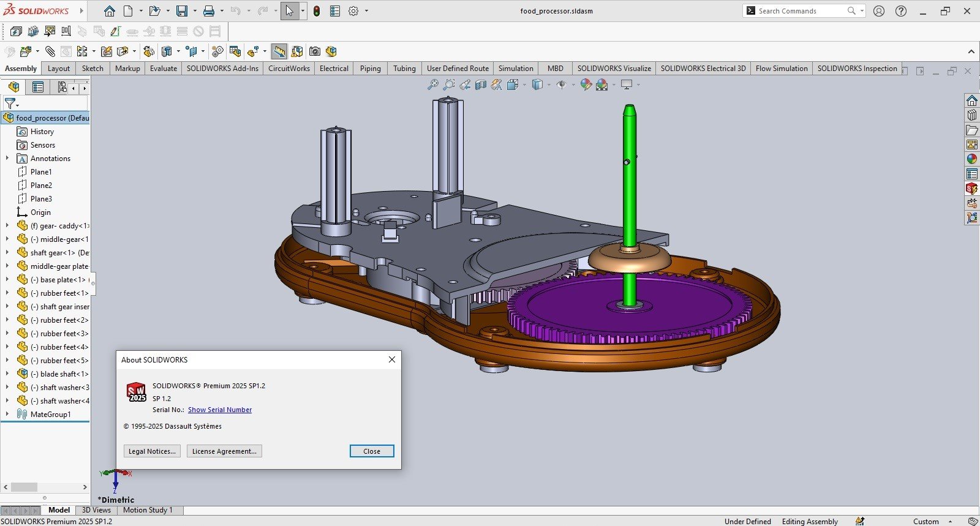The height and width of the screenshot is (526, 980).
Task: Print the document using the printer icon
Action: click(209, 11)
